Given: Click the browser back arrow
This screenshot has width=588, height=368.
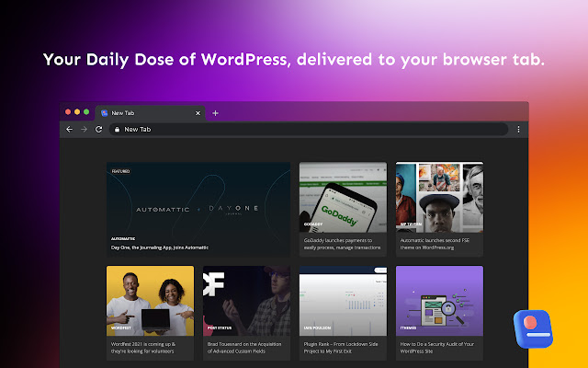Looking at the screenshot, I should pos(70,129).
